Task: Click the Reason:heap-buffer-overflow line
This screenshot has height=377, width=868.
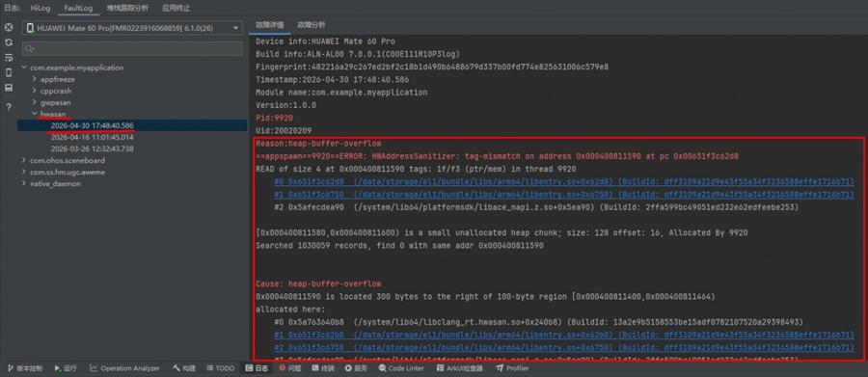Action: [x=318, y=144]
